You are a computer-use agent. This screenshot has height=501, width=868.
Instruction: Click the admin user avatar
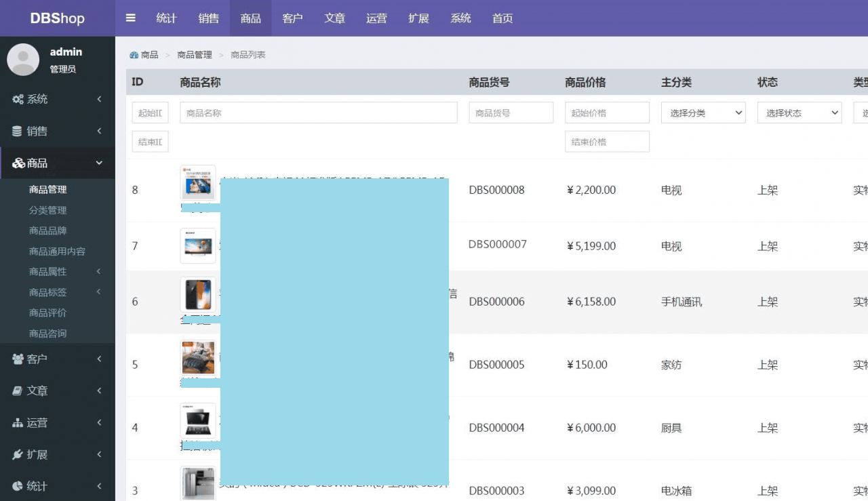tap(23, 60)
